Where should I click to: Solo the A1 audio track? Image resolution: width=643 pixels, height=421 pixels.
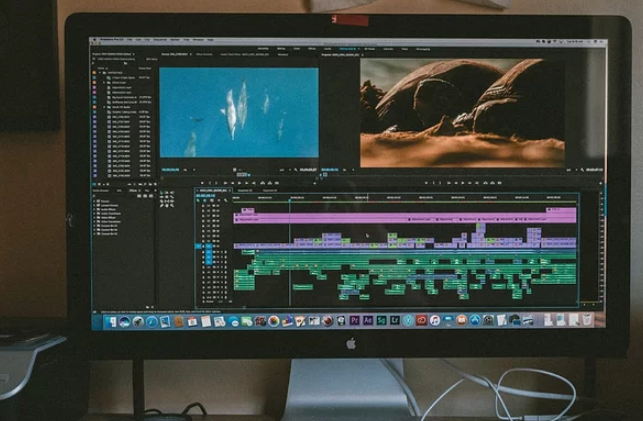222,252
